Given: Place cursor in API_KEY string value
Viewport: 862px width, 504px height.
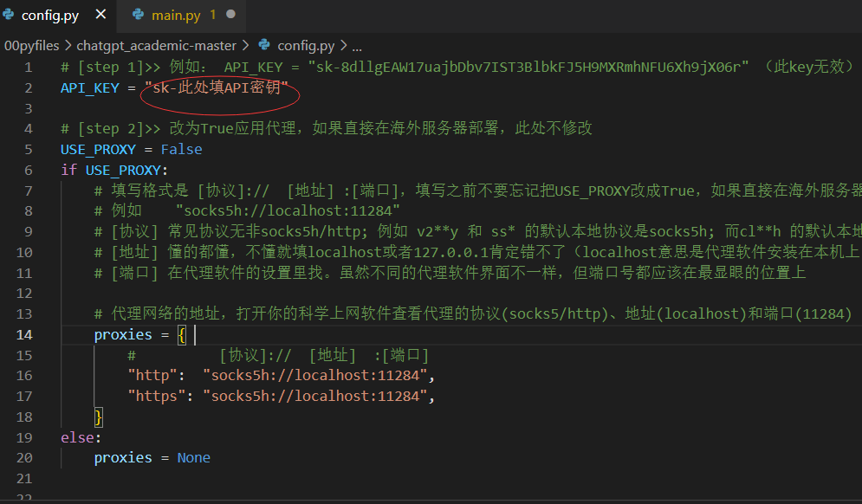Looking at the screenshot, I should [216, 88].
